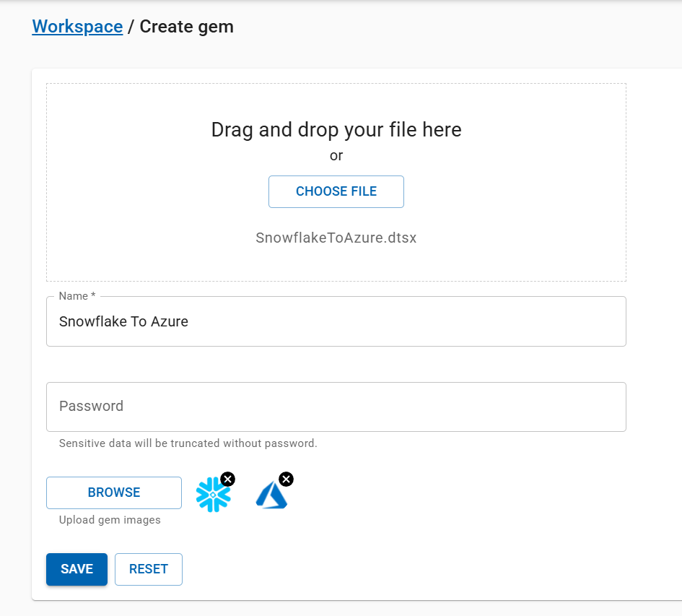The image size is (682, 616).
Task: Click the sensitive data password hint text
Action: pos(188,443)
